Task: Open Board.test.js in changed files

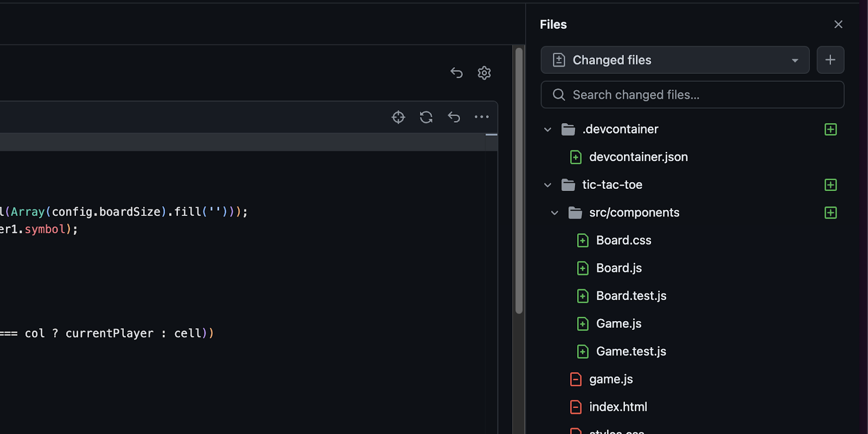Action: 631,296
